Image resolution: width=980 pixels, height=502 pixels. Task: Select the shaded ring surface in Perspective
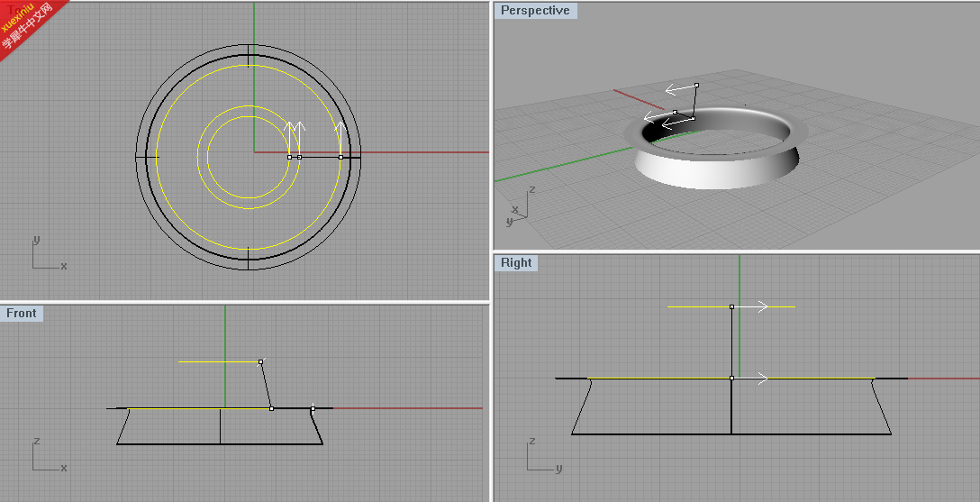(x=716, y=147)
